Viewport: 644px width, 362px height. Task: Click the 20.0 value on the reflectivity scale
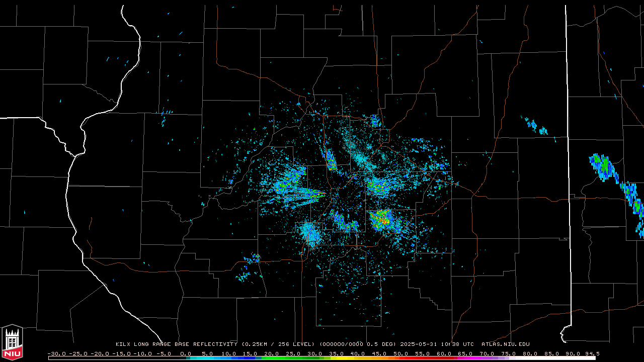click(x=272, y=353)
